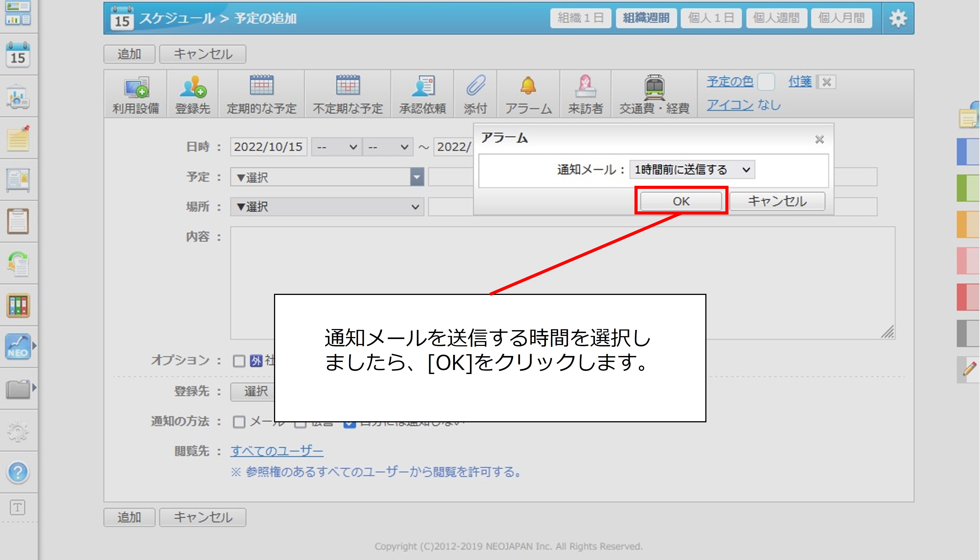Viewport: 980px width, 560px height.
Task: Open the すべてのユーザー link
Action: 276,450
